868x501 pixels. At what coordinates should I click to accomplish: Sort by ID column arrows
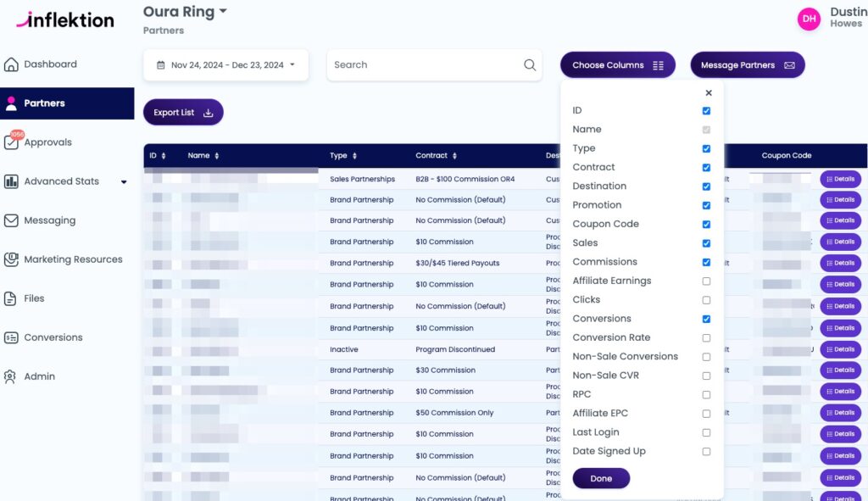pyautogui.click(x=164, y=156)
